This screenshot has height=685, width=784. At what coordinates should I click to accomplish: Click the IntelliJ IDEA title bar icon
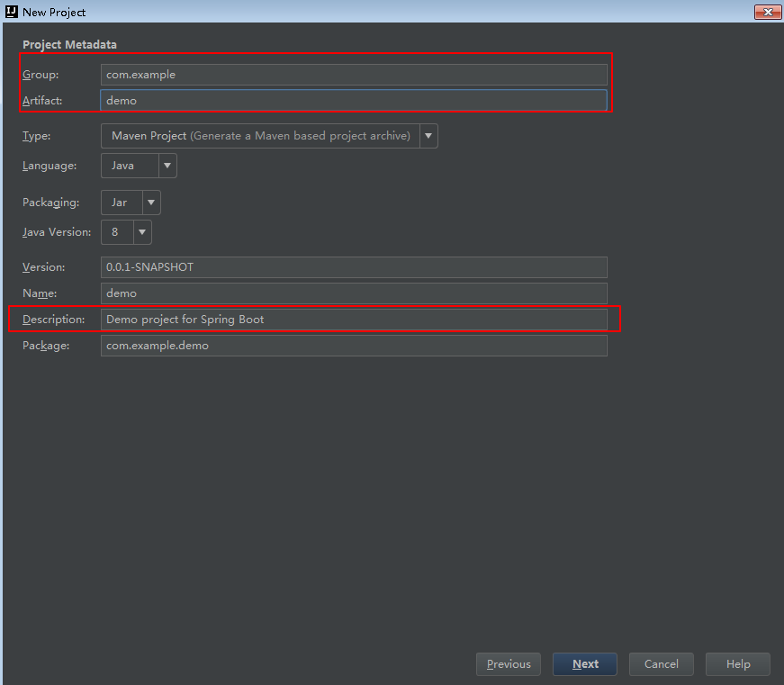(12, 12)
